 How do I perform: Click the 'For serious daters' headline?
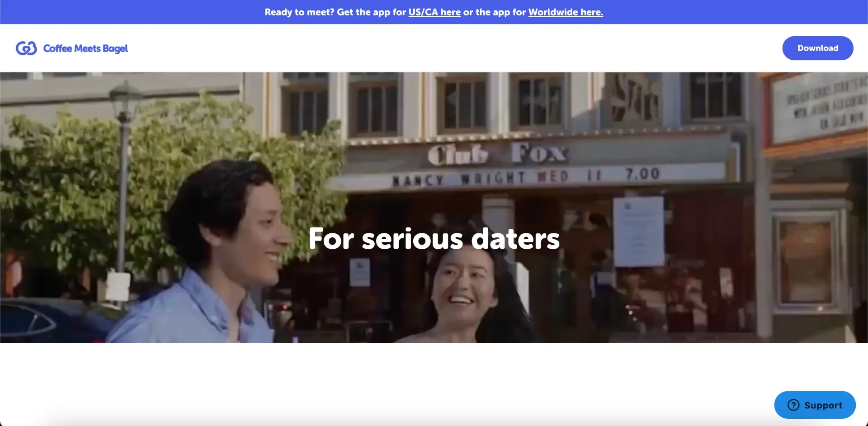coord(434,239)
